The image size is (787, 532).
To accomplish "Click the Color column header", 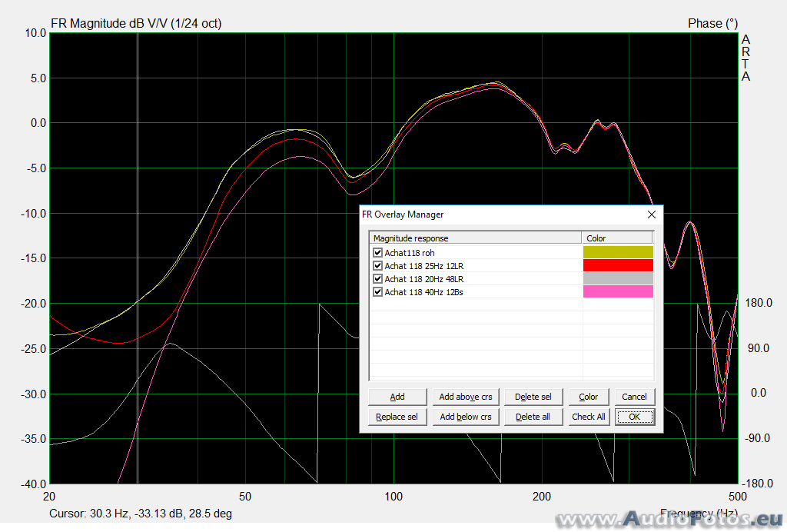I will click(617, 238).
